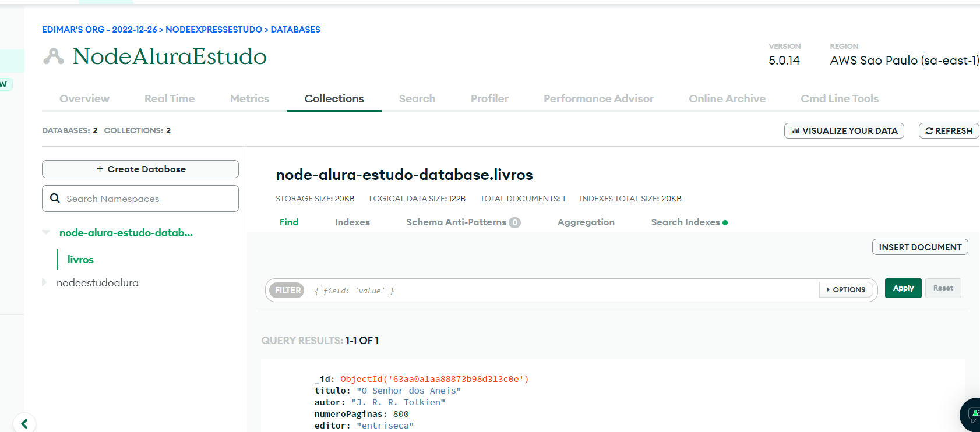This screenshot has width=980, height=432.
Task: Click the Schema Anti-Patterns count badge
Action: [514, 222]
